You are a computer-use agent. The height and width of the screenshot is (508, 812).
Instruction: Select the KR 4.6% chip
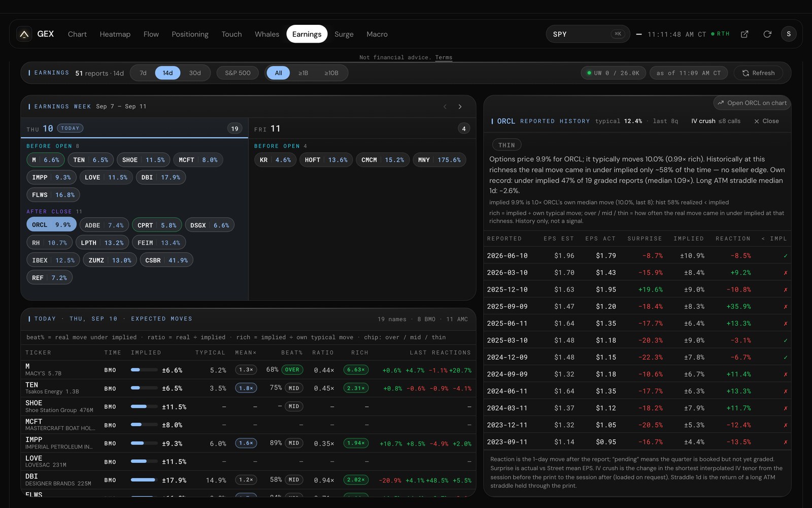coord(275,160)
